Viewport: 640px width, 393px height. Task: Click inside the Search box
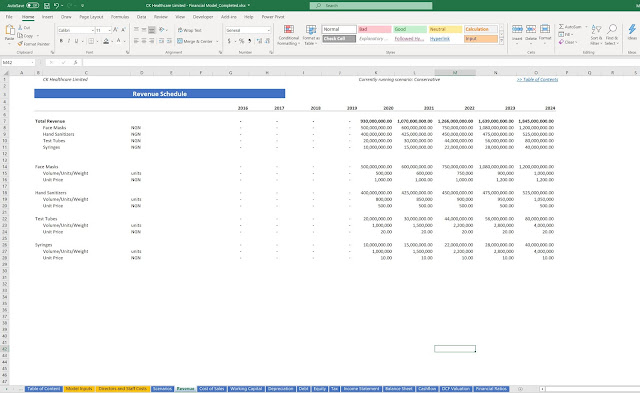tap(371, 6)
